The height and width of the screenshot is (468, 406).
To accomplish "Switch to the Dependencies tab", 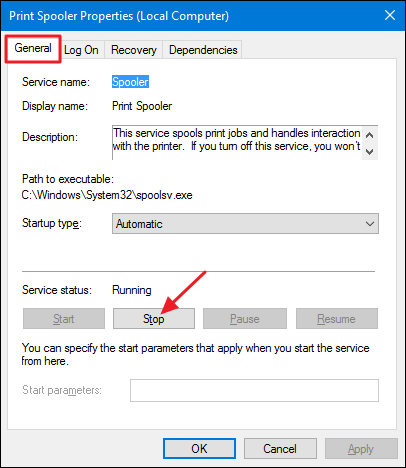I will click(x=203, y=50).
